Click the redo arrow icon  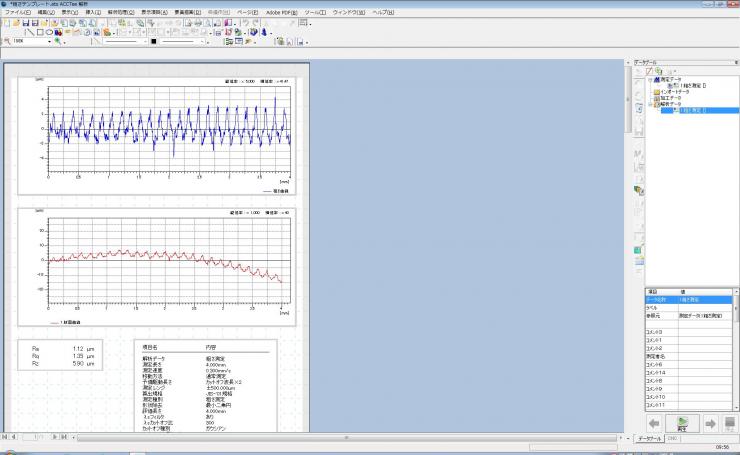(256, 23)
